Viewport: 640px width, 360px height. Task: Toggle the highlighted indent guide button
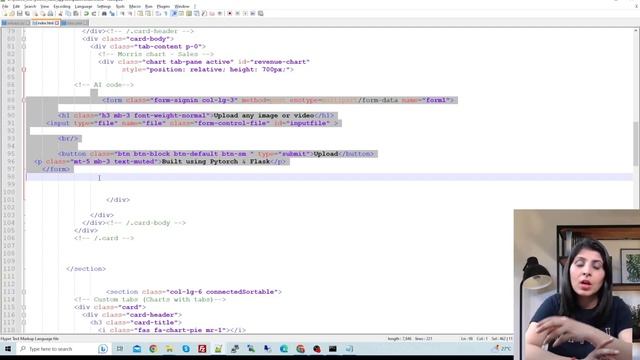coord(173,13)
